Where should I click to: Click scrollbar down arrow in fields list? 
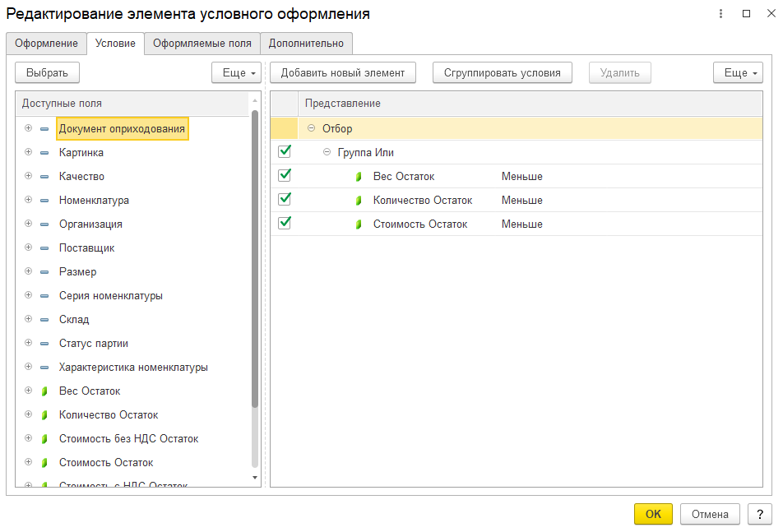point(255,478)
